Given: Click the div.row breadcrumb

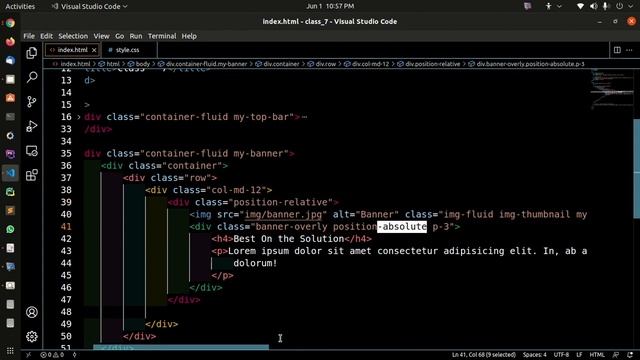Looking at the screenshot, I should click(322, 64).
